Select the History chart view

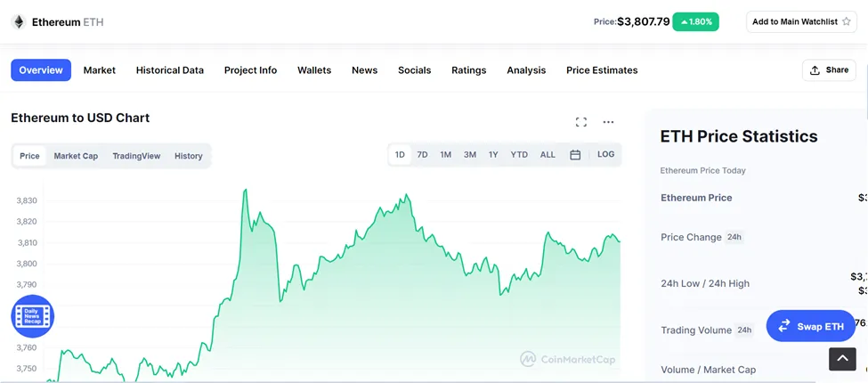pos(188,156)
